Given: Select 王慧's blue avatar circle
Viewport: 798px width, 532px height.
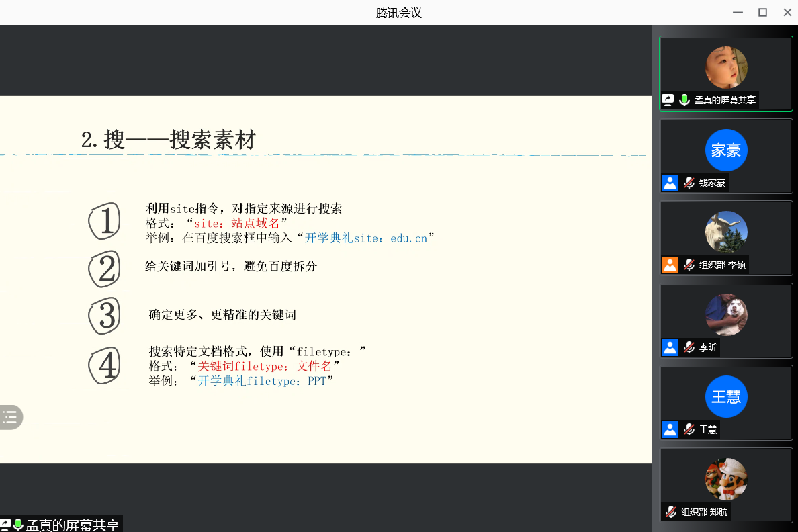Looking at the screenshot, I should pyautogui.click(x=726, y=397).
